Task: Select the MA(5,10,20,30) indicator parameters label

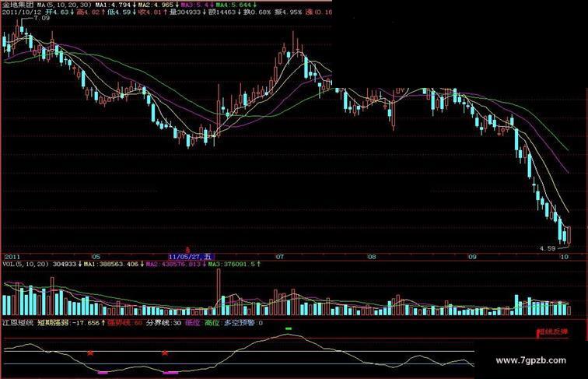Action: [x=64, y=5]
